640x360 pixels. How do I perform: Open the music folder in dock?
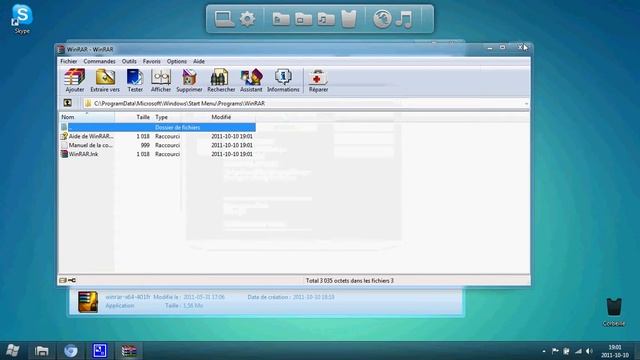tap(326, 19)
